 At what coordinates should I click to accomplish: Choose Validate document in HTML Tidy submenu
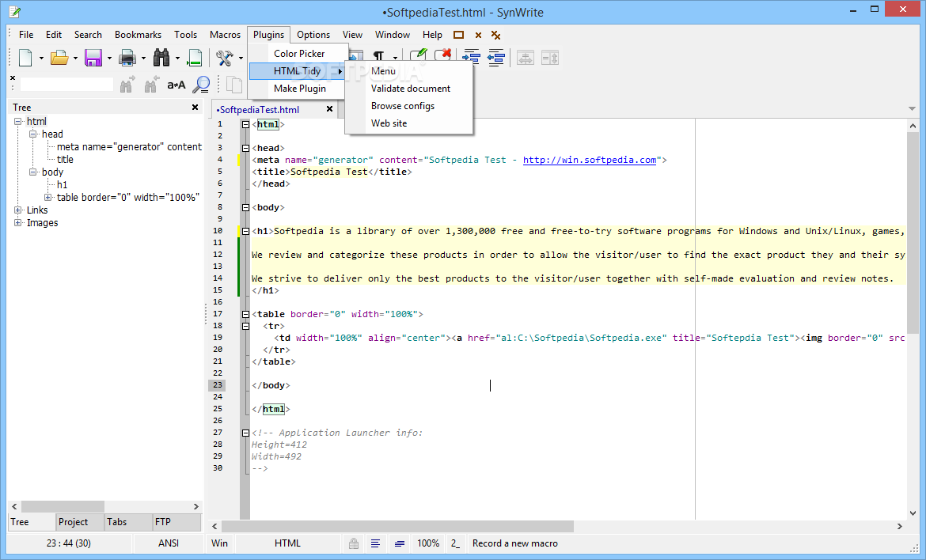pos(410,89)
